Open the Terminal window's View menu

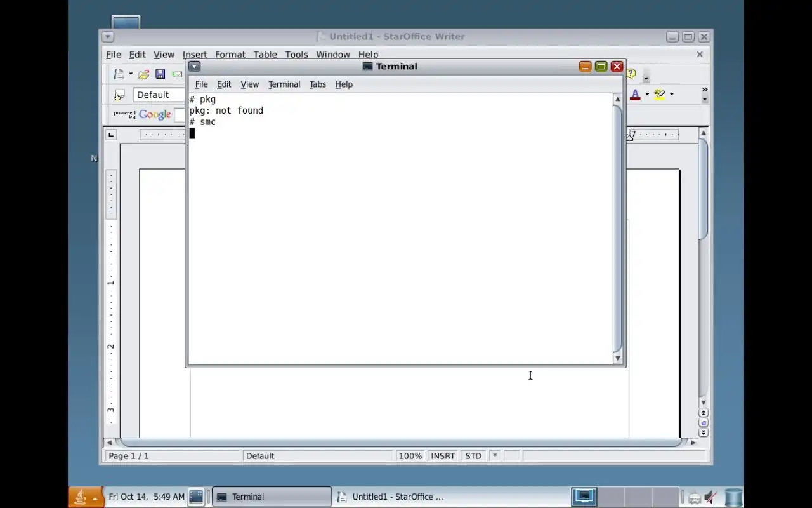pos(249,84)
